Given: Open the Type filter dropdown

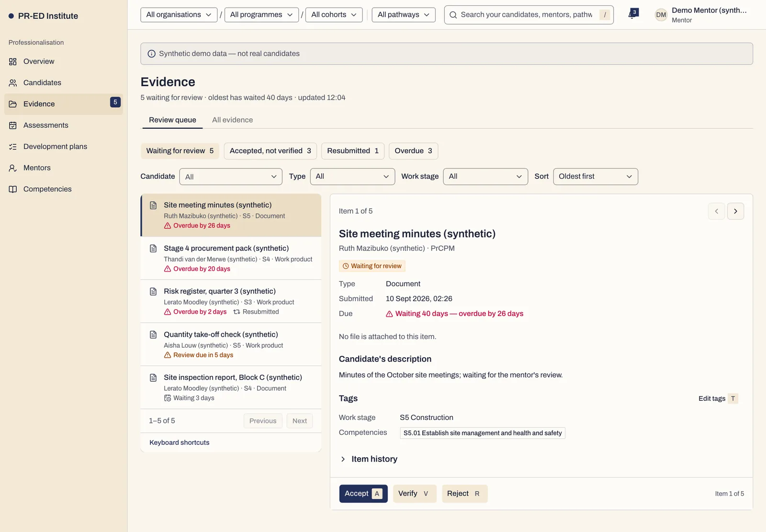Looking at the screenshot, I should click(x=352, y=177).
